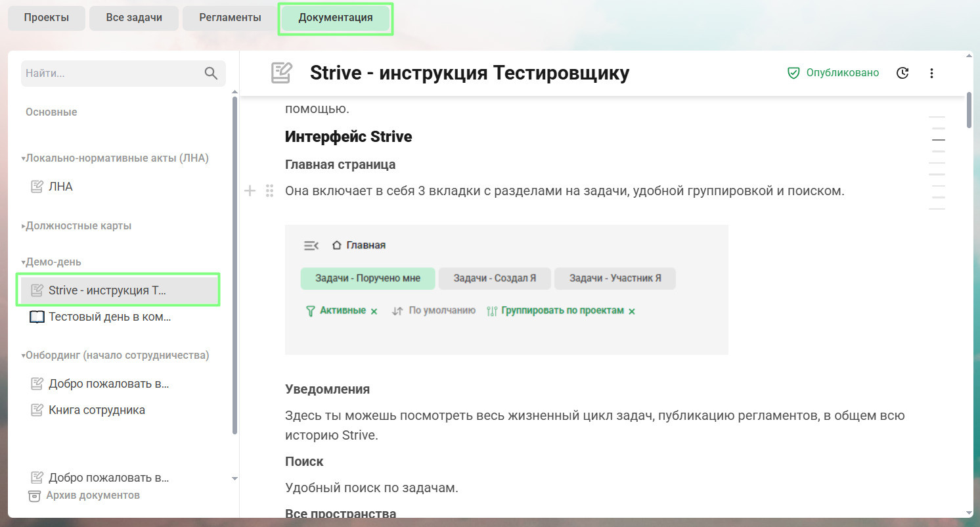Remove Группировать по проектам with its X
980x527 pixels.
632,311
